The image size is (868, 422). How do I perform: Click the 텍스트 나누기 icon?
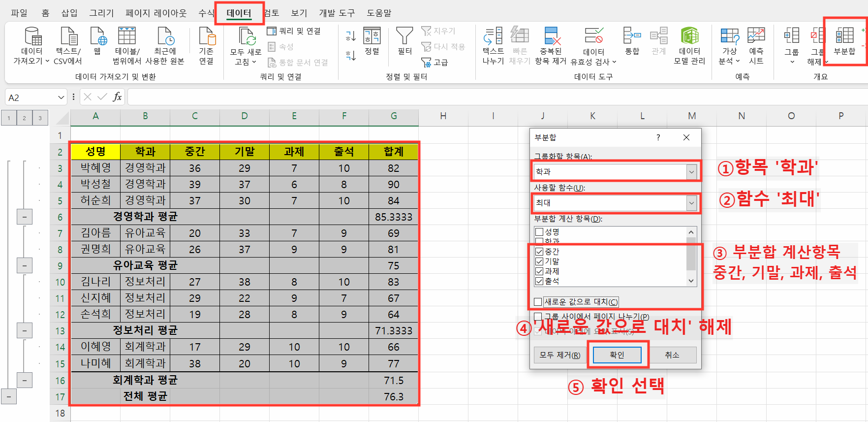(x=493, y=36)
